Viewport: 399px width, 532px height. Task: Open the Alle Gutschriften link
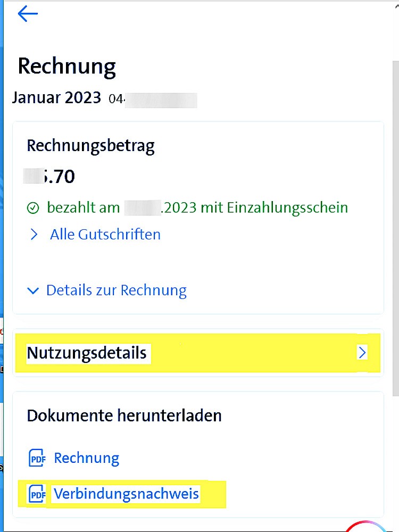(x=105, y=235)
